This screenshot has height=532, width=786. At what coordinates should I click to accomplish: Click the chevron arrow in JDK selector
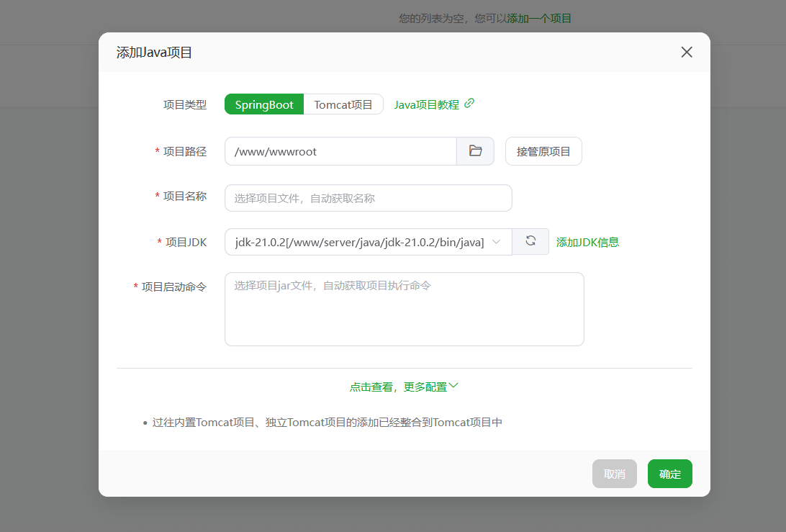tap(496, 242)
